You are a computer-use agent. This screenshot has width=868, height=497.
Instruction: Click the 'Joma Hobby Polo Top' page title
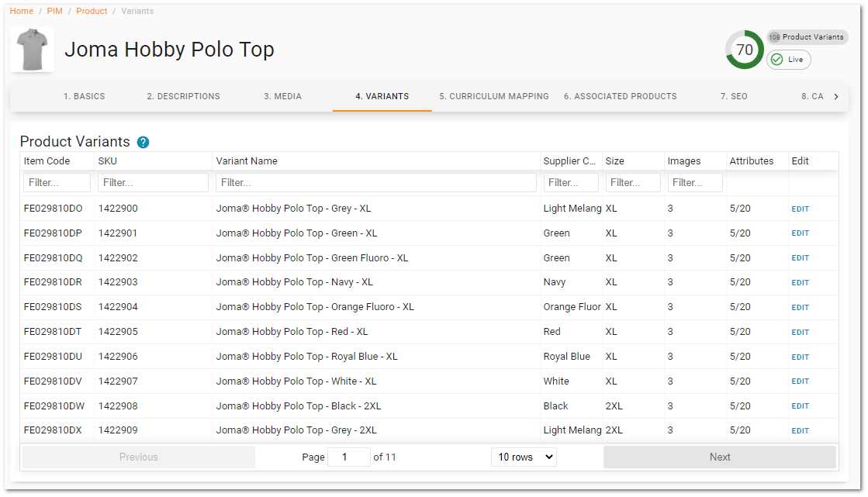[x=169, y=50]
